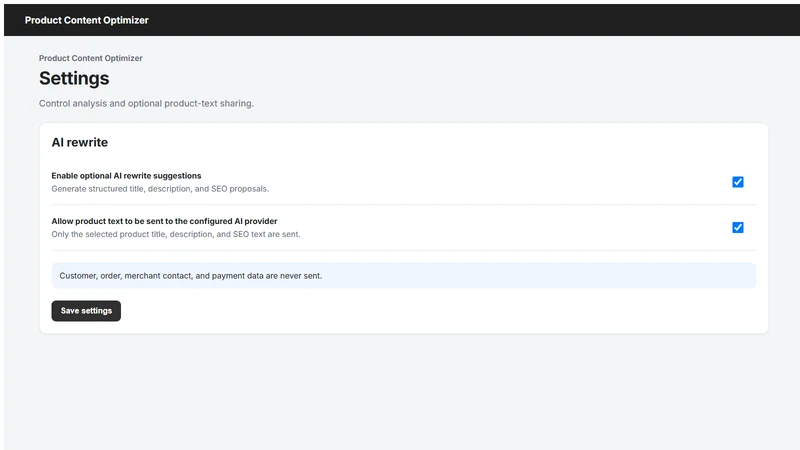Toggle Allow product text sent to AI provider
Viewport: 800px width, 450px height.
(738, 228)
